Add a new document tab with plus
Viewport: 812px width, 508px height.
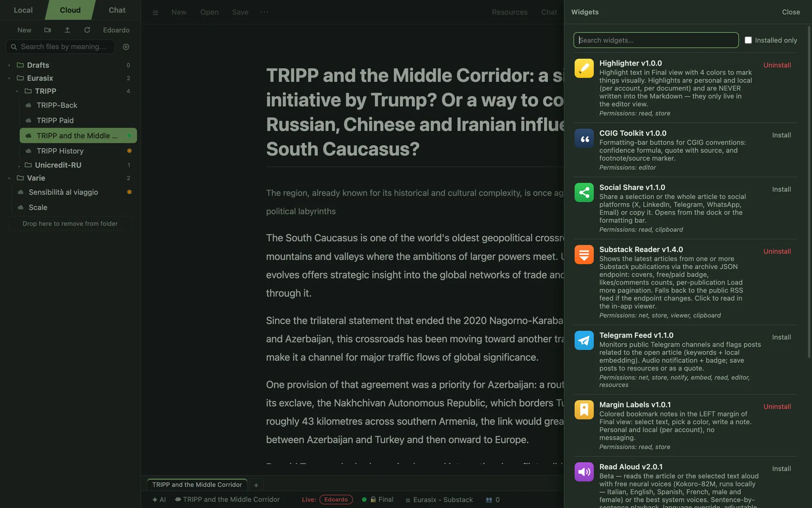click(256, 485)
